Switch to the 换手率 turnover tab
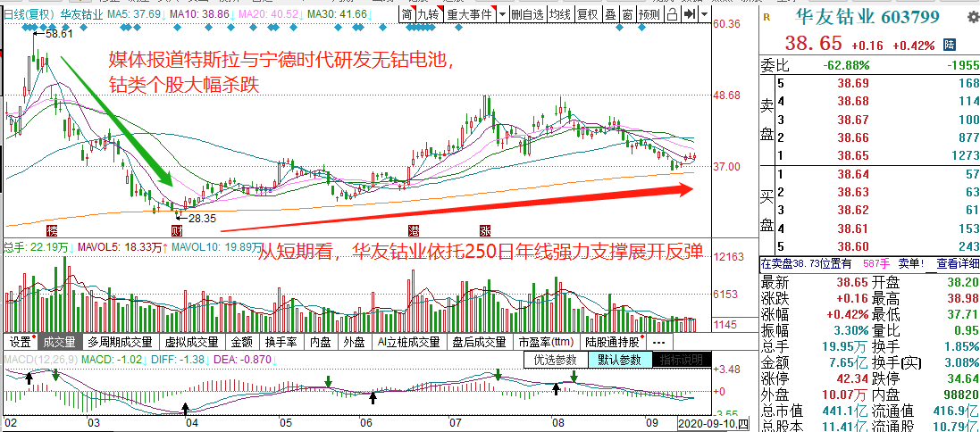980x432 pixels. pyautogui.click(x=281, y=342)
